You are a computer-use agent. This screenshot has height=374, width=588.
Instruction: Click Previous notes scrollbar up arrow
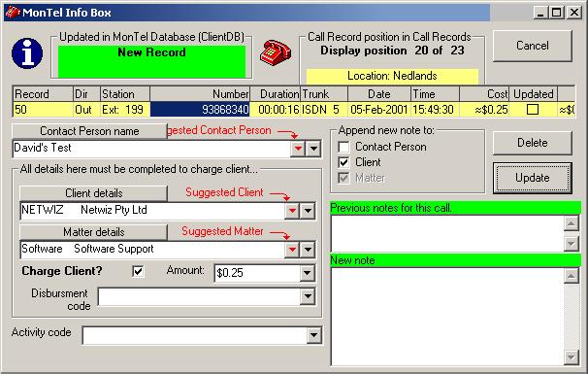pos(572,223)
